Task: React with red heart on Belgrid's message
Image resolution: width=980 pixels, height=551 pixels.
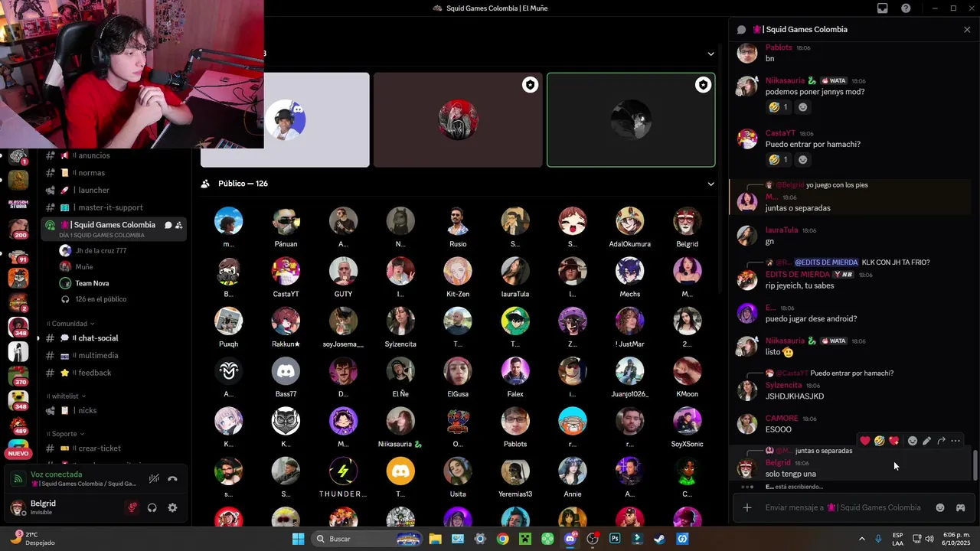Action: pos(865,441)
